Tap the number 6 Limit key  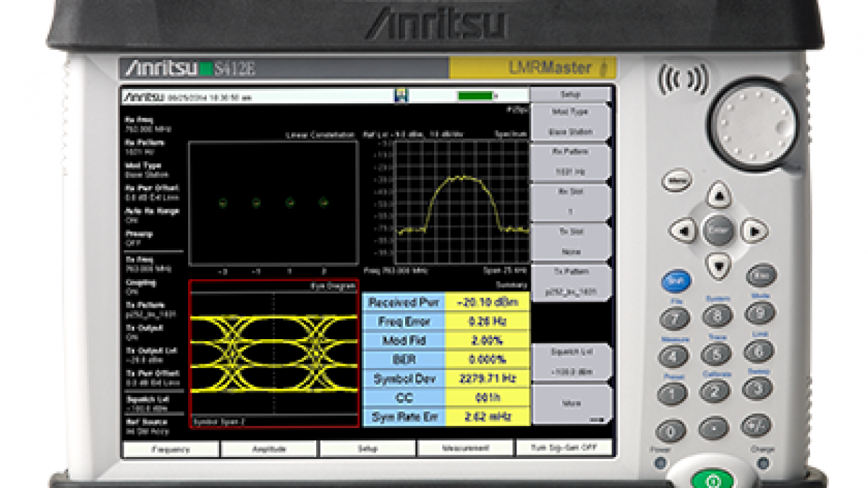(x=759, y=351)
